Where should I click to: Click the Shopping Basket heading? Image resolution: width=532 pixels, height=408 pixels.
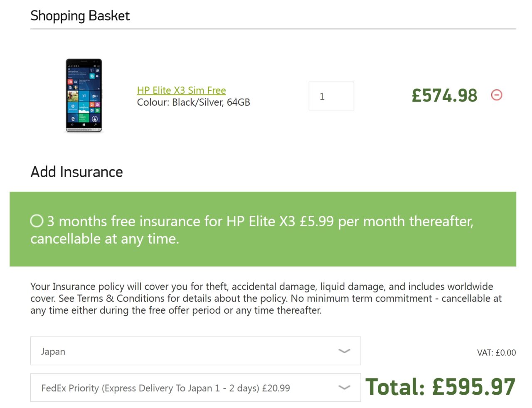coord(80,16)
